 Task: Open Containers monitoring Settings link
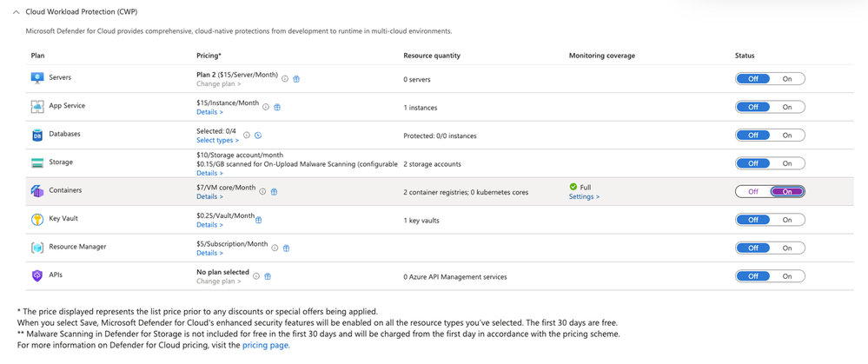tap(584, 197)
